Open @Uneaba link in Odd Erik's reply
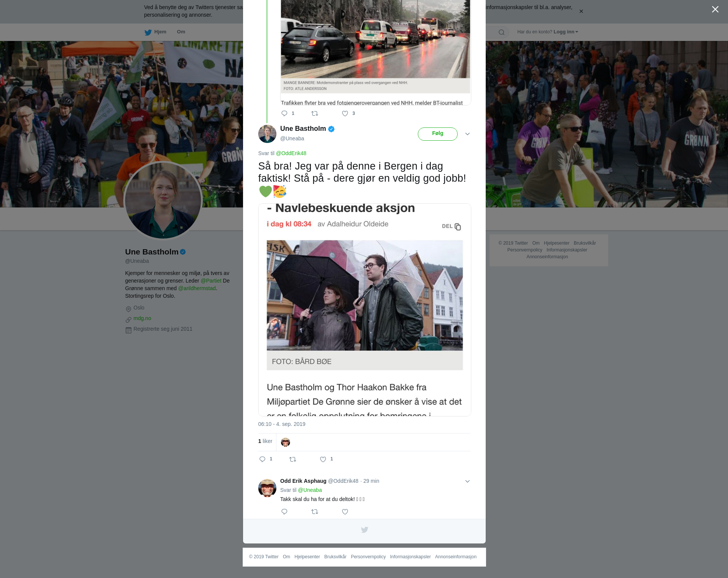The image size is (728, 578). click(310, 490)
